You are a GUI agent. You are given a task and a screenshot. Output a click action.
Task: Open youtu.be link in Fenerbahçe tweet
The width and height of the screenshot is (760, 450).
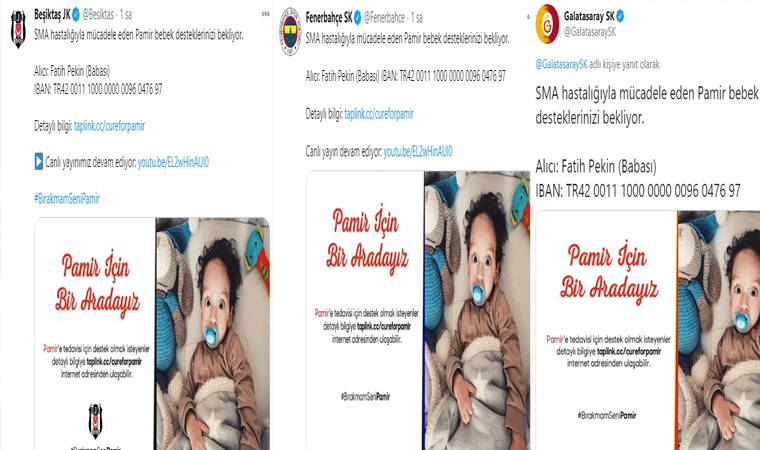418,152
